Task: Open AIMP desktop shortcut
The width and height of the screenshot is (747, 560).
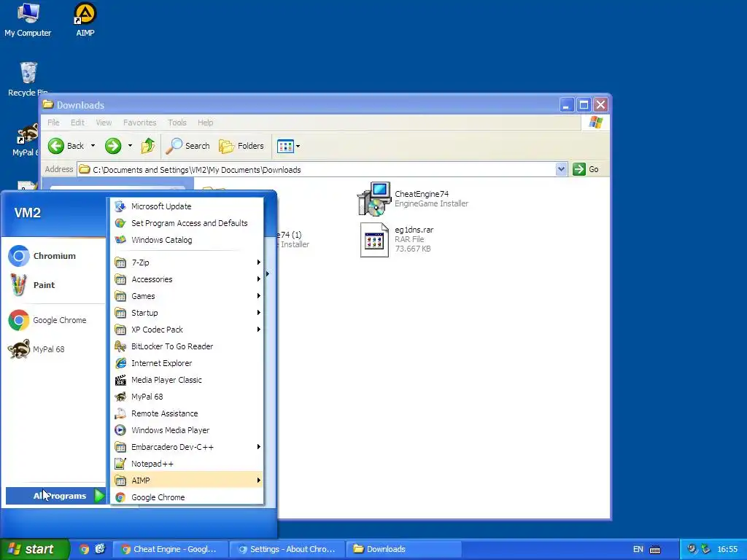Action: pos(85,20)
